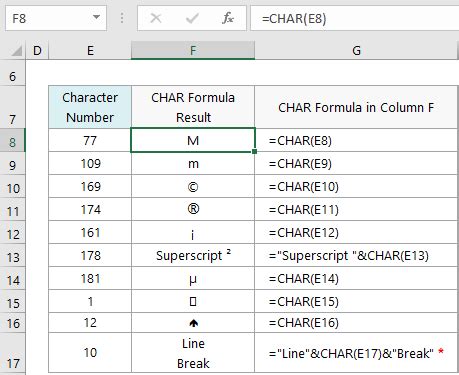Screen dimensions: 459x375
Task: Select row 17 header
Action: (12, 353)
